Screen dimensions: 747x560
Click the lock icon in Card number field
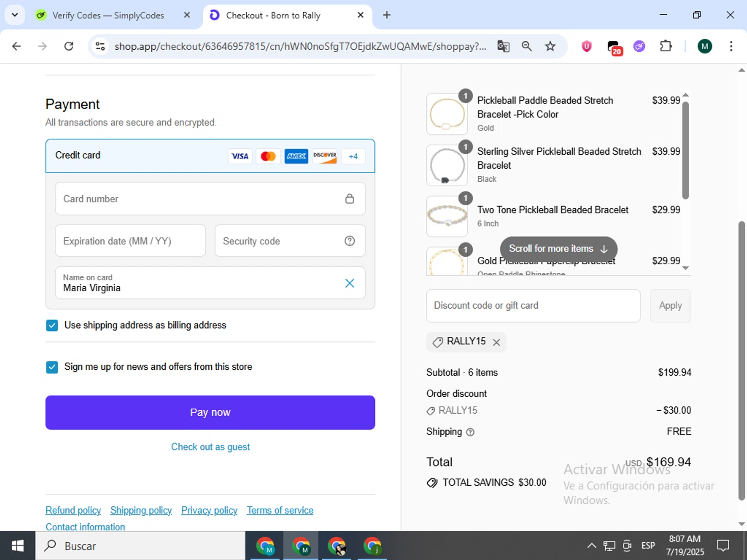(350, 199)
